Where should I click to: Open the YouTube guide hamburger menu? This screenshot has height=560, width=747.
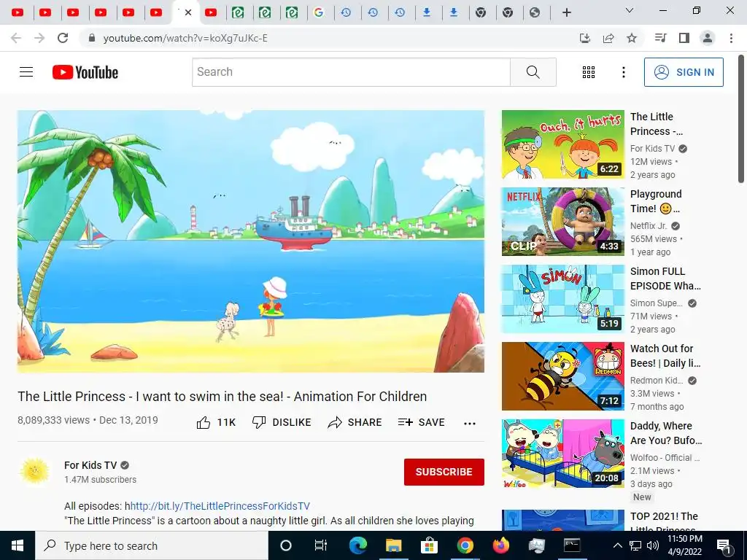coord(26,72)
